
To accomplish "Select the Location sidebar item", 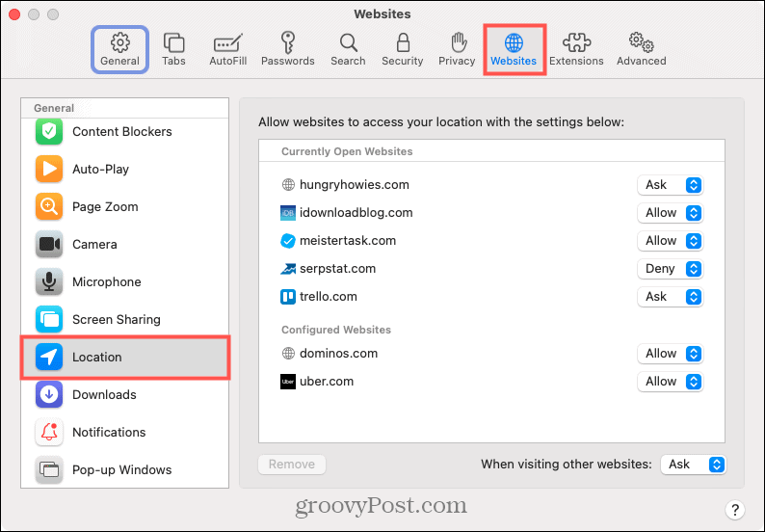I will 125,358.
